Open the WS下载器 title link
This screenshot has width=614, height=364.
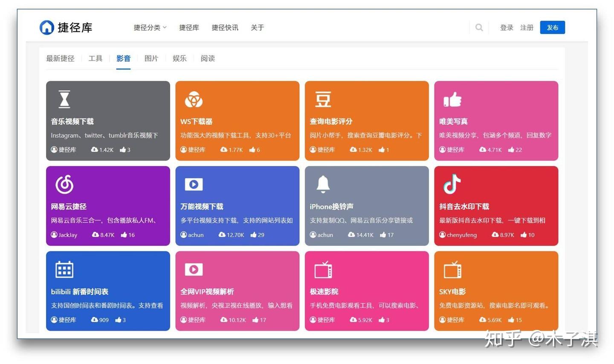point(197,121)
